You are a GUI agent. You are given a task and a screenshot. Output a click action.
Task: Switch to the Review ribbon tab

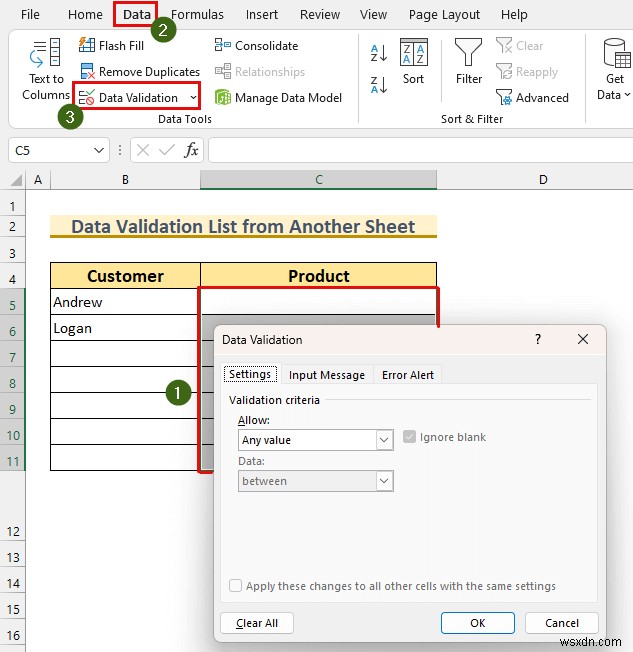tap(320, 15)
